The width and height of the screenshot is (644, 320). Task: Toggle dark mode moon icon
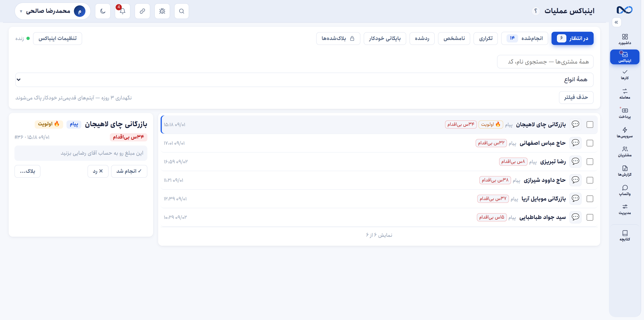[x=103, y=11]
